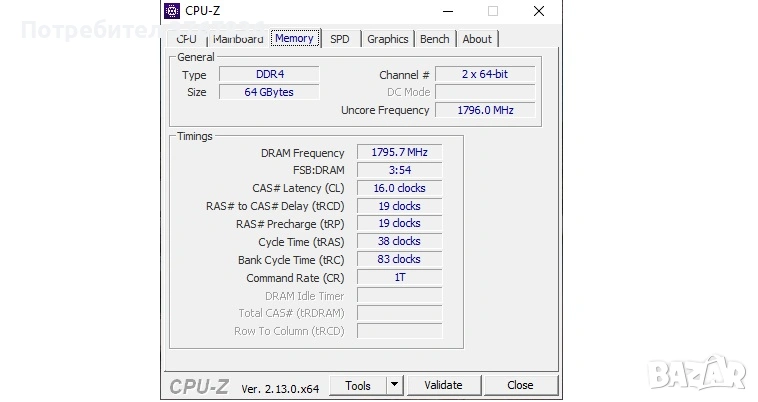Click the Uncore Frequency label
This screenshot has height=402, width=758.
(x=385, y=110)
